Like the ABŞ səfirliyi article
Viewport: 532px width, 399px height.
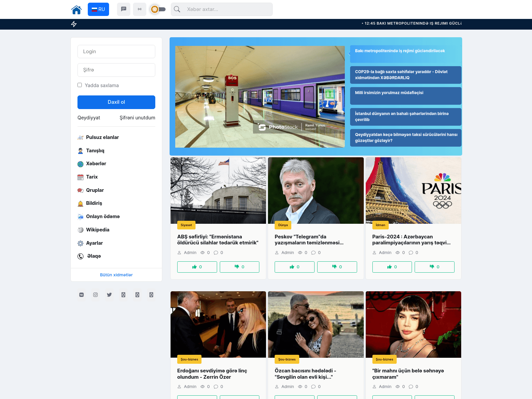point(197,267)
